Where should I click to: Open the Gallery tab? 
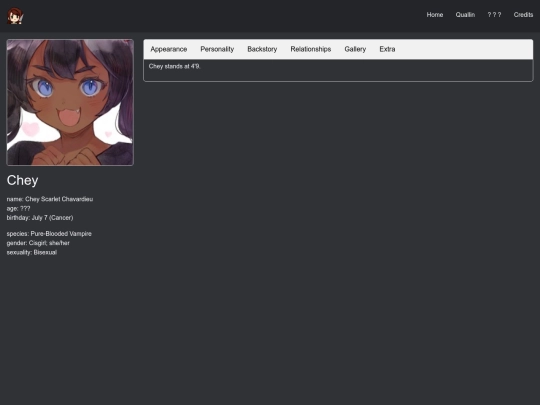pos(355,49)
